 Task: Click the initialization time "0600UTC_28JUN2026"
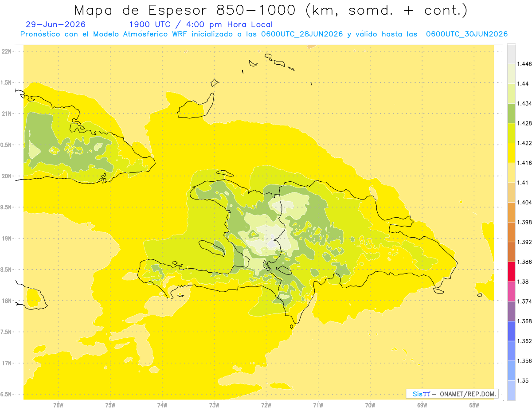point(302,34)
